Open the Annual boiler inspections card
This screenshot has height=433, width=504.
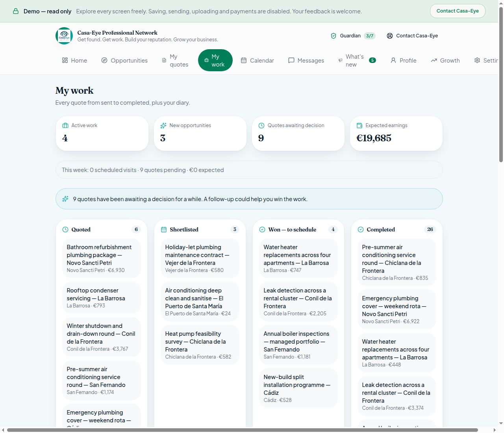(298, 345)
